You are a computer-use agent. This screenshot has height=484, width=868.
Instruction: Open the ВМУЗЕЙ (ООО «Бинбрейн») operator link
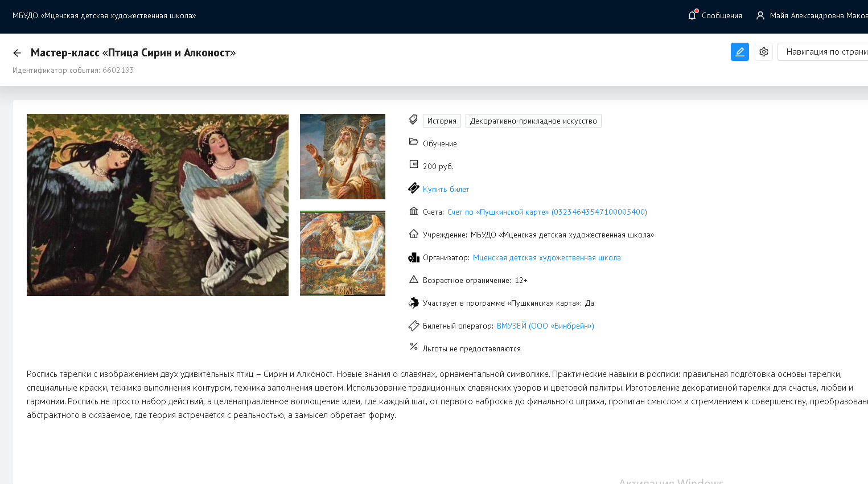[x=545, y=326]
